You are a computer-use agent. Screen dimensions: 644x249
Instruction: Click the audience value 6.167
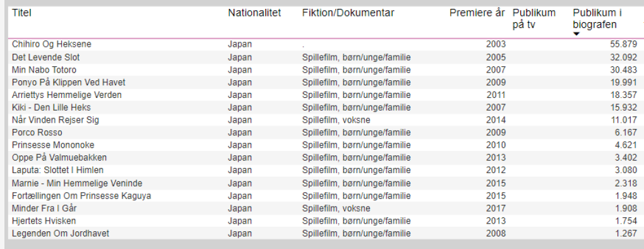[626, 133]
